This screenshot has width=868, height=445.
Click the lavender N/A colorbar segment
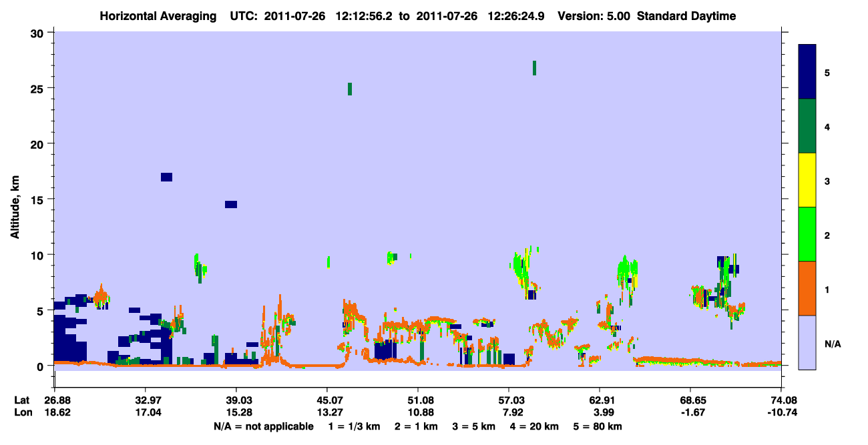[x=807, y=342]
